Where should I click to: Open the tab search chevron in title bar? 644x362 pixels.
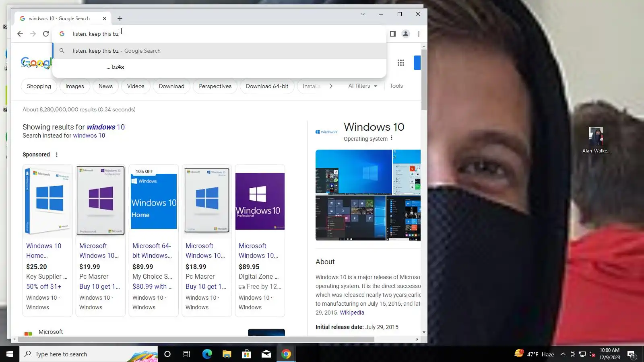(x=363, y=14)
